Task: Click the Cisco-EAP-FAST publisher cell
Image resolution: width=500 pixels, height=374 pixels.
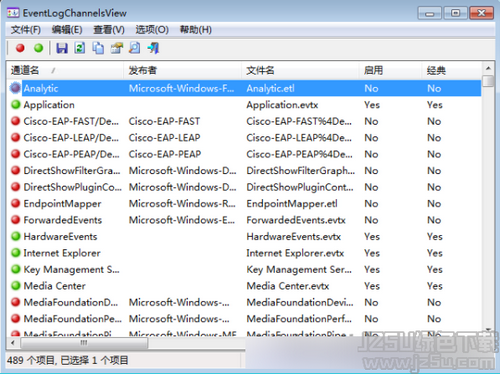Action: pyautogui.click(x=164, y=121)
